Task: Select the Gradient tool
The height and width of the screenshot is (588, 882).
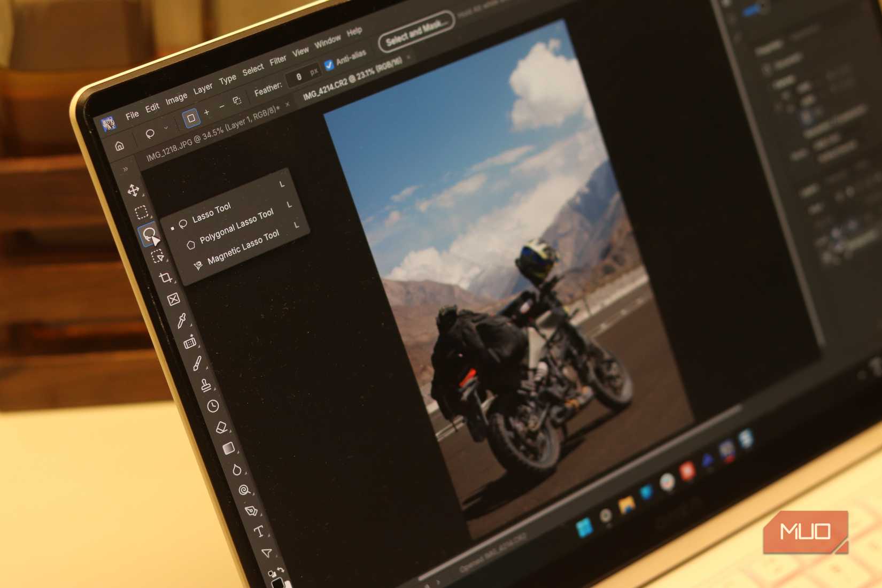Action: point(229,448)
